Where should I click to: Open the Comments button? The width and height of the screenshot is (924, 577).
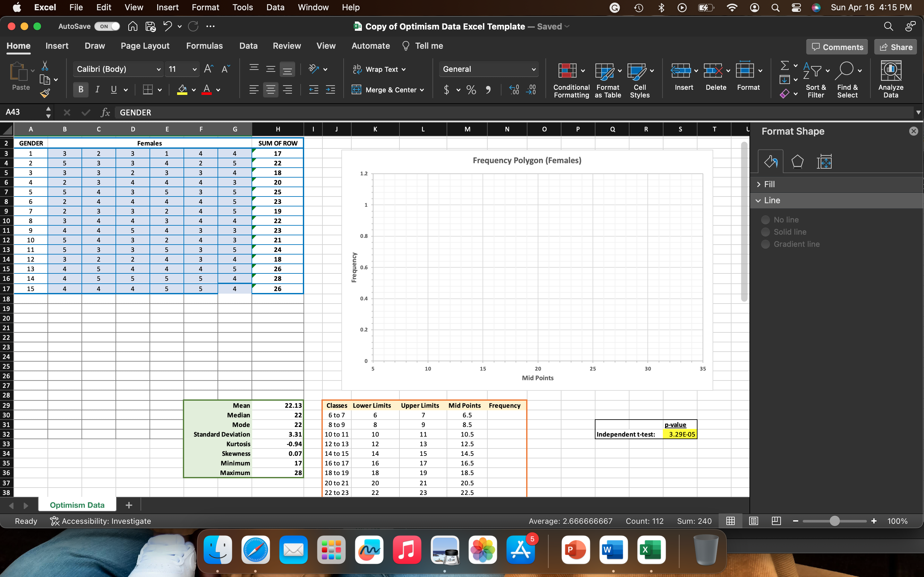837,47
